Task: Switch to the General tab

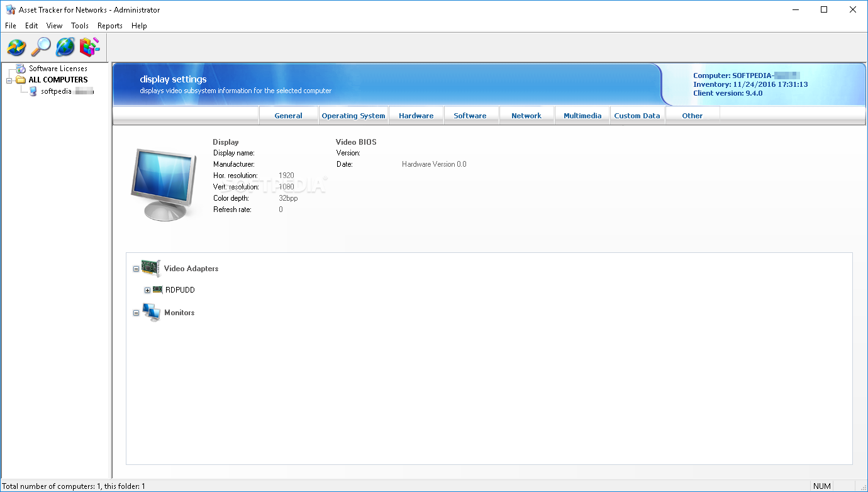Action: tap(288, 116)
